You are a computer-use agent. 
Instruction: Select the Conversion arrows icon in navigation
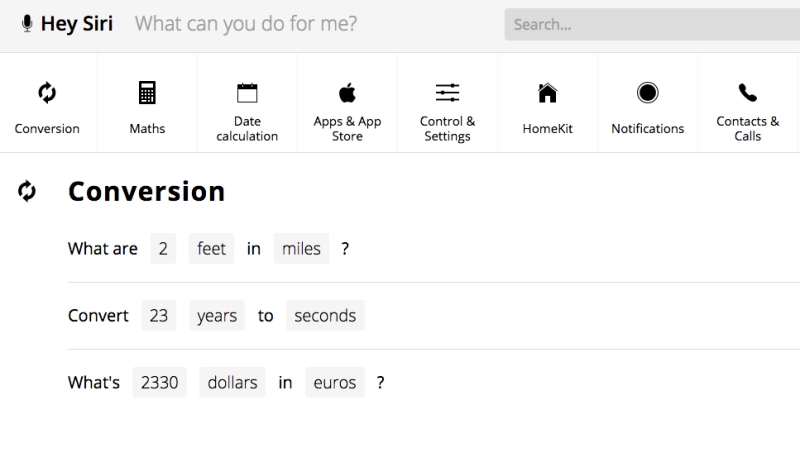tap(47, 93)
